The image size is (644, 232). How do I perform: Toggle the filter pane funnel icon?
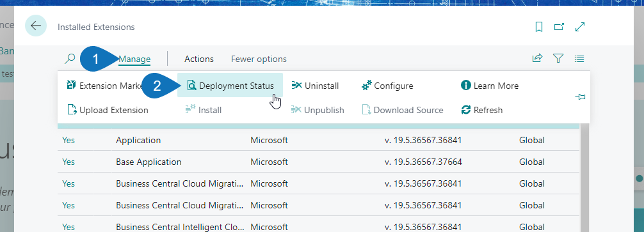pyautogui.click(x=558, y=59)
